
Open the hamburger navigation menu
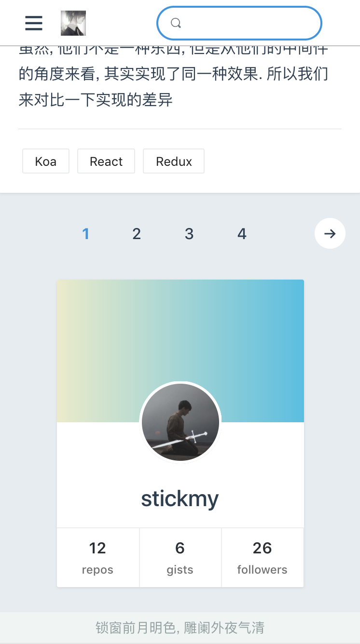click(34, 23)
